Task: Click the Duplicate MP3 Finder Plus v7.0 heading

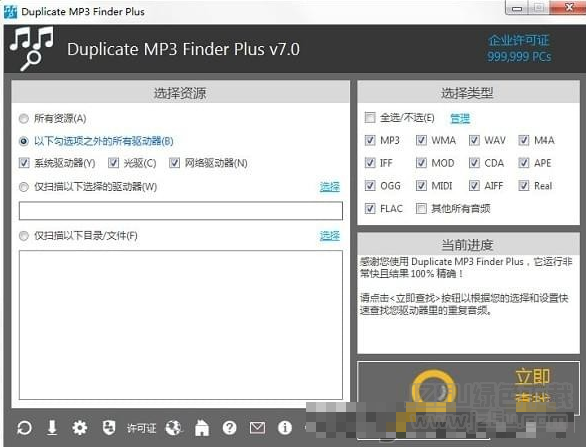Action: click(x=183, y=49)
